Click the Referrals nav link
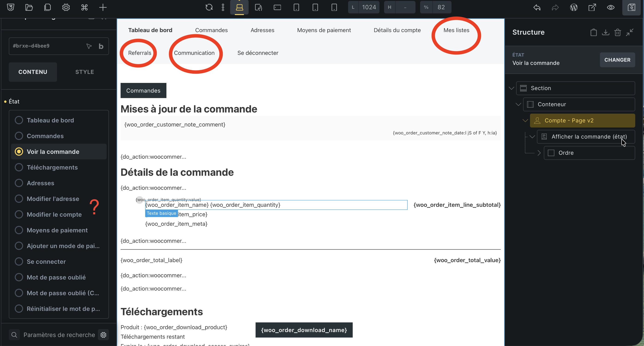This screenshot has height=346, width=644. tap(139, 53)
